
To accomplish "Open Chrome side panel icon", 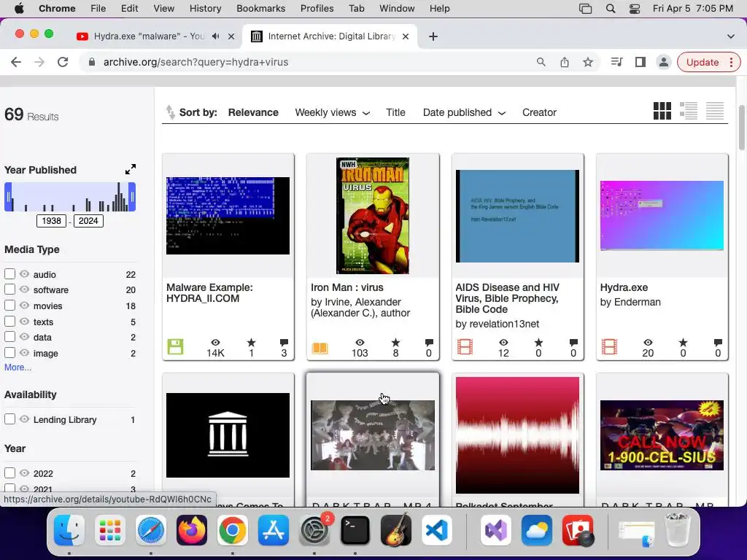I will click(x=640, y=62).
